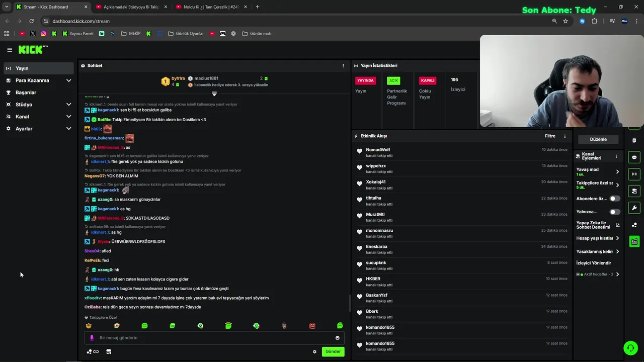Open the hamburger menu beside Kick logo
This screenshot has height=362, width=644.
(x=10, y=50)
